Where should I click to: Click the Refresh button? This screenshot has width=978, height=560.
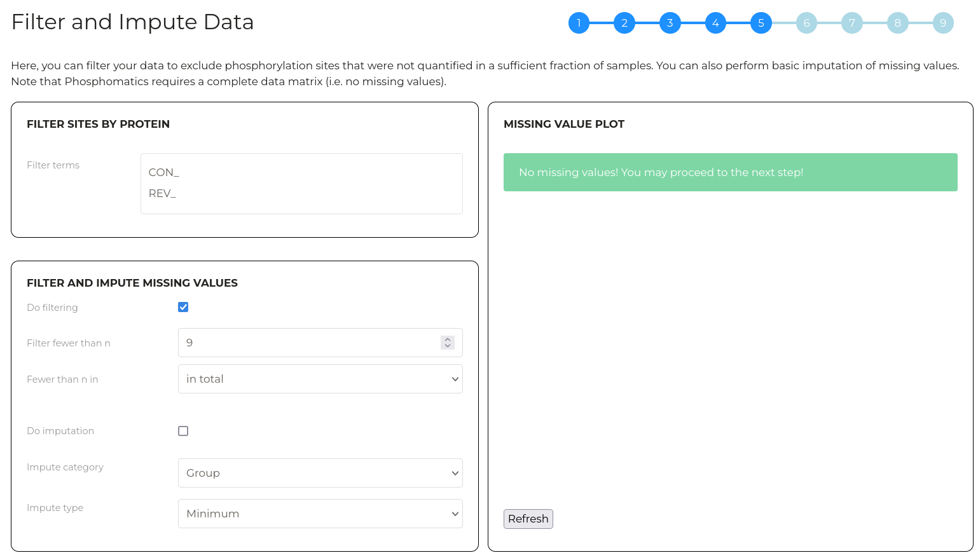tap(528, 519)
